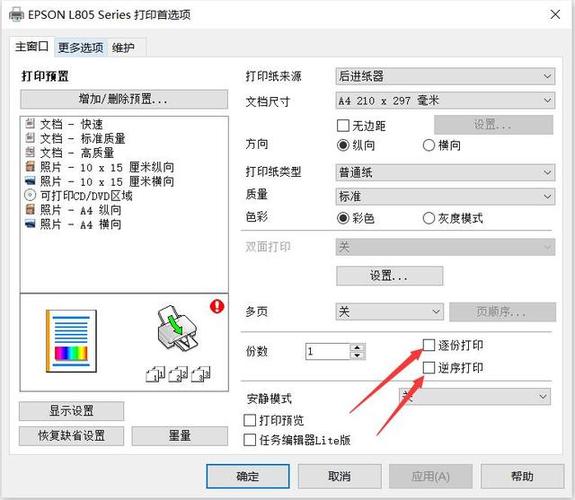Click the red exclamation warning icon
575x500 pixels.
217,306
